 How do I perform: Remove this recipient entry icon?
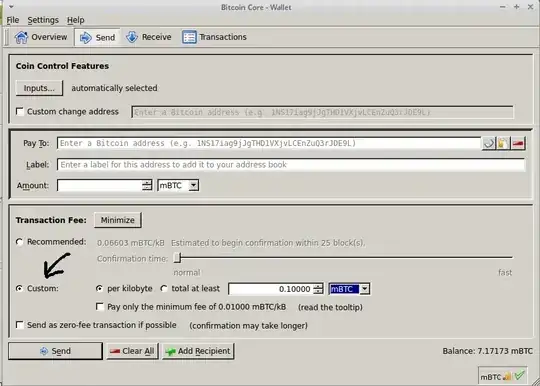point(518,143)
